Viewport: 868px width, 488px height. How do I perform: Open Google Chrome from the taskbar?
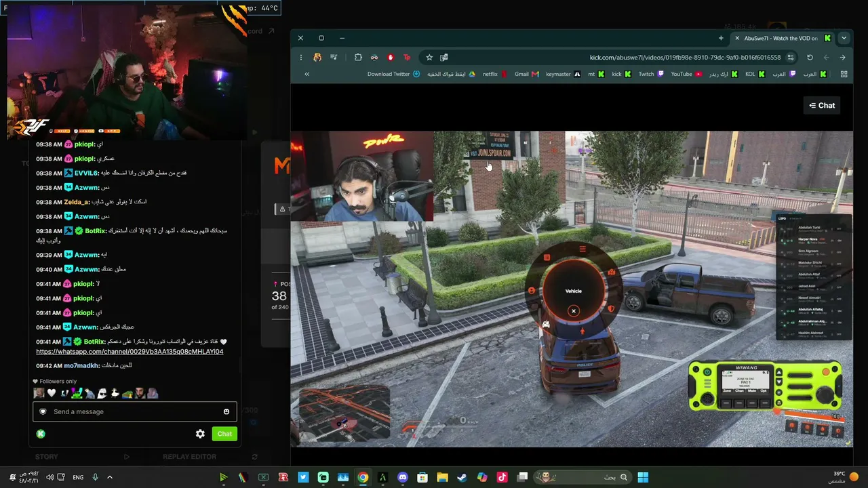point(363,477)
